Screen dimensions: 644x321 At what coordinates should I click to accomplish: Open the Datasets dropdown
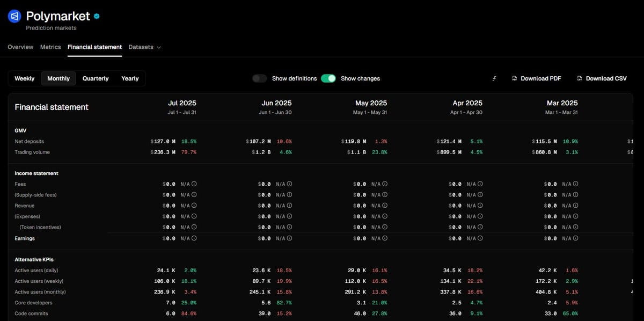coord(144,47)
